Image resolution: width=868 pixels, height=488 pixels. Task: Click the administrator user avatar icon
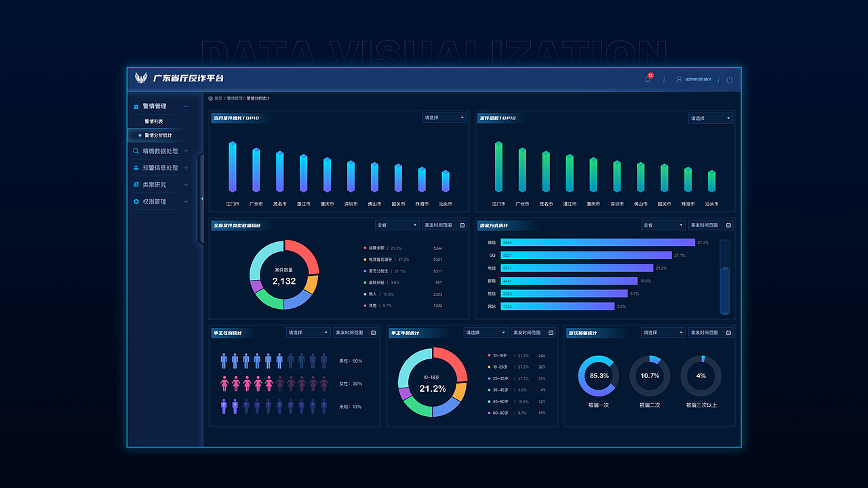click(x=679, y=79)
